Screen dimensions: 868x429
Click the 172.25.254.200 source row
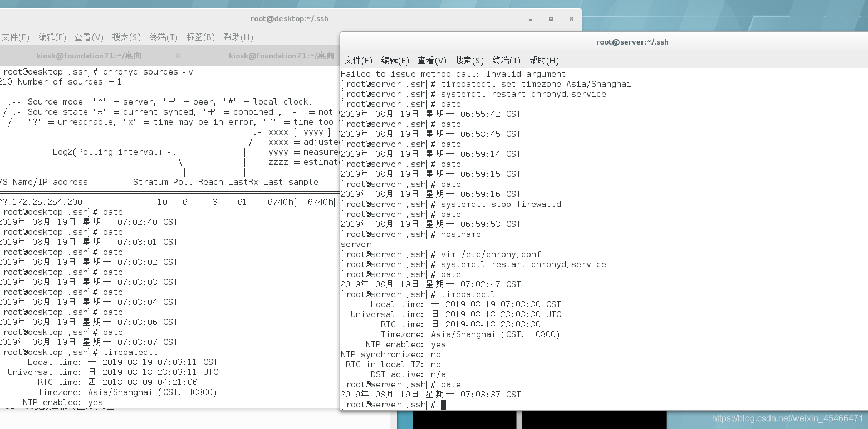coord(167,202)
